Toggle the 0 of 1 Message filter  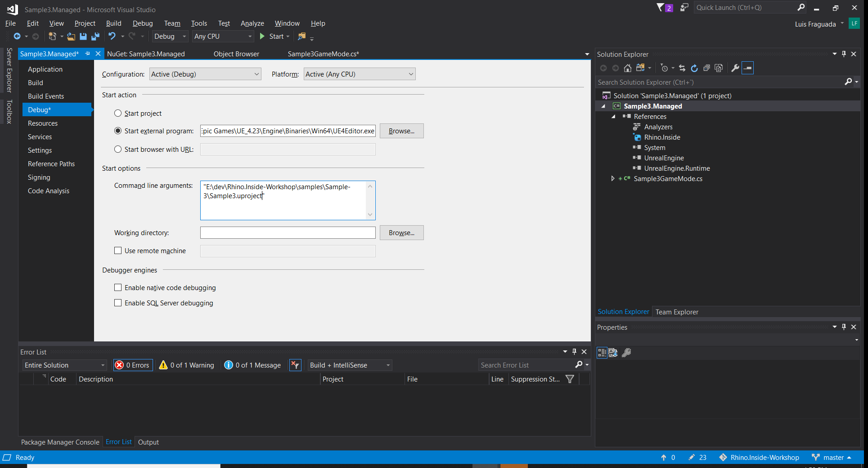tap(253, 365)
